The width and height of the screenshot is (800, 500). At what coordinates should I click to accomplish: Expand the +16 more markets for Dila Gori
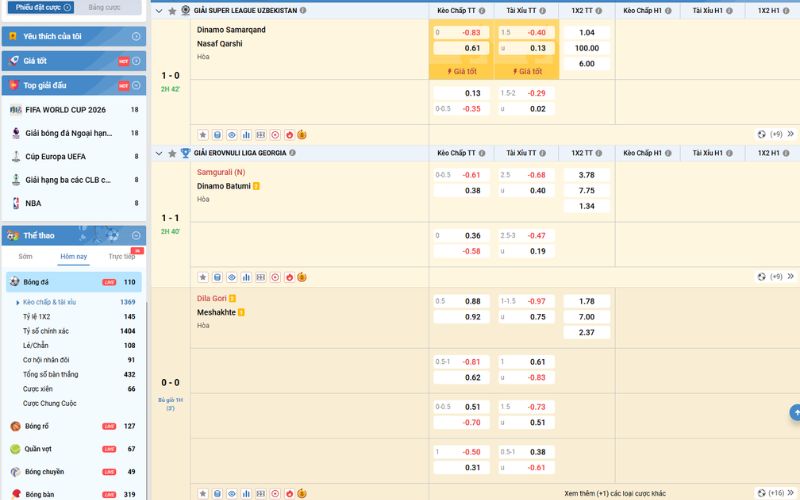(x=775, y=493)
